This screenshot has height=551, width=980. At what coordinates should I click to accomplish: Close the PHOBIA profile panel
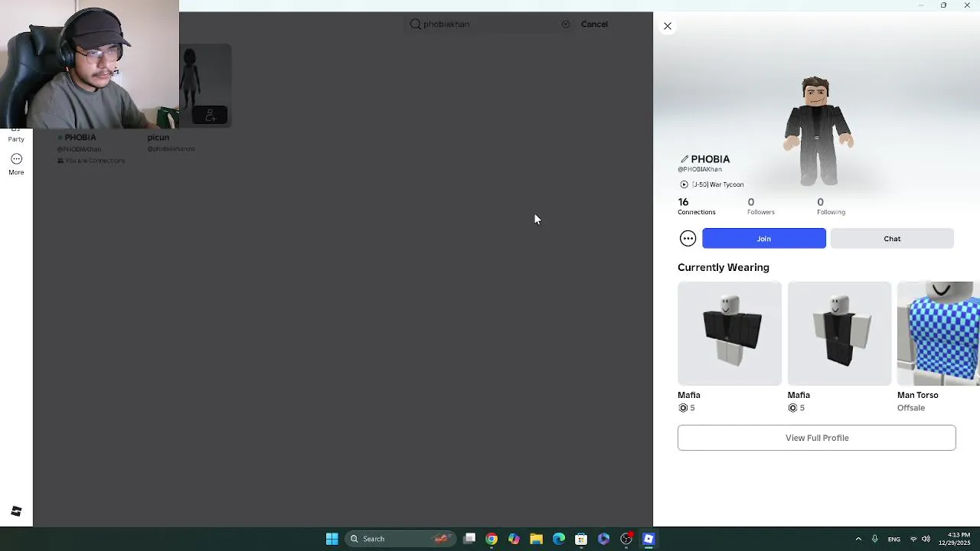(668, 26)
